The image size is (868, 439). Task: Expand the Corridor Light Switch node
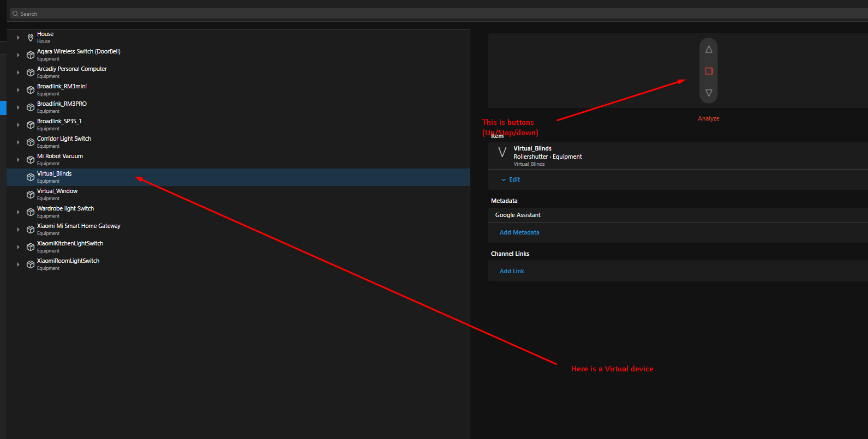[18, 142]
